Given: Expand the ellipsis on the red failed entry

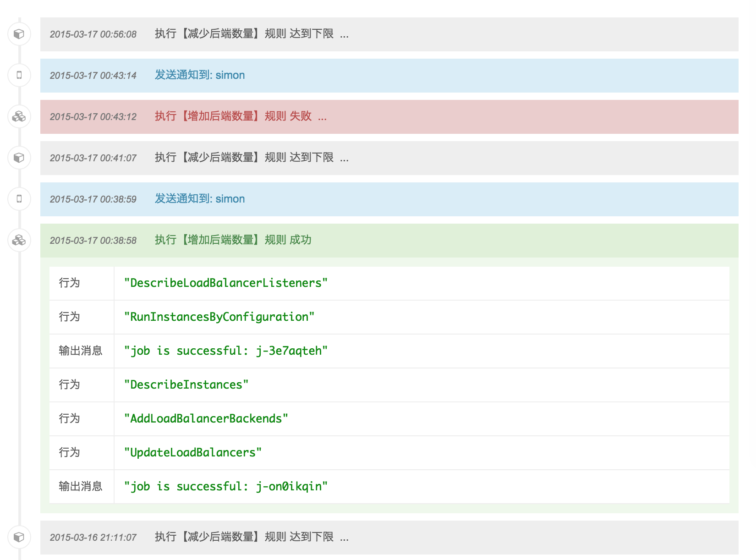Looking at the screenshot, I should (x=322, y=118).
